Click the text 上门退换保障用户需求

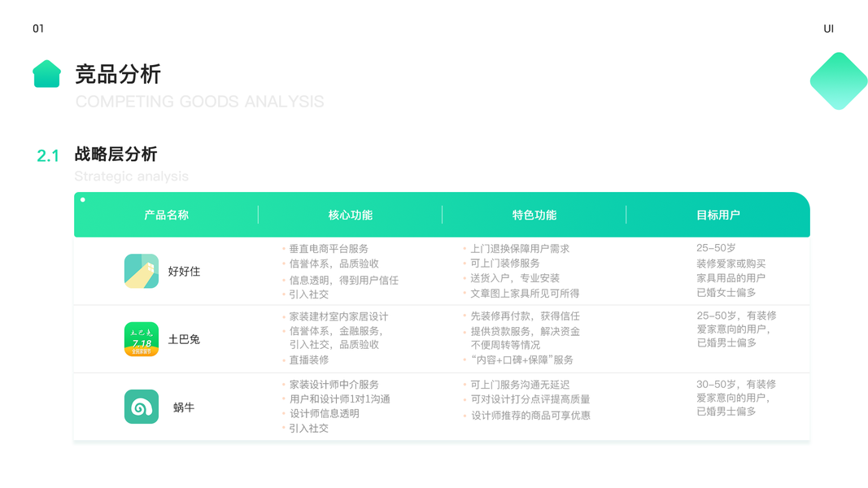pos(520,249)
